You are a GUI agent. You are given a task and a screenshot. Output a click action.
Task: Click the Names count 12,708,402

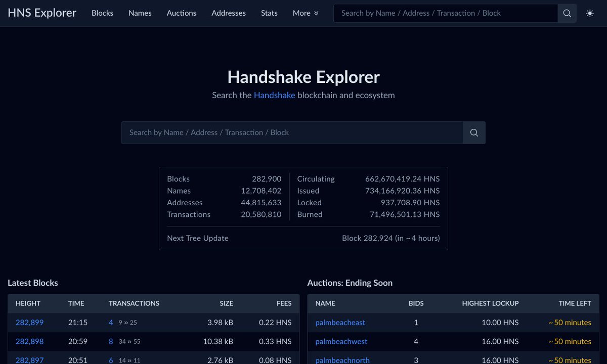[261, 191]
